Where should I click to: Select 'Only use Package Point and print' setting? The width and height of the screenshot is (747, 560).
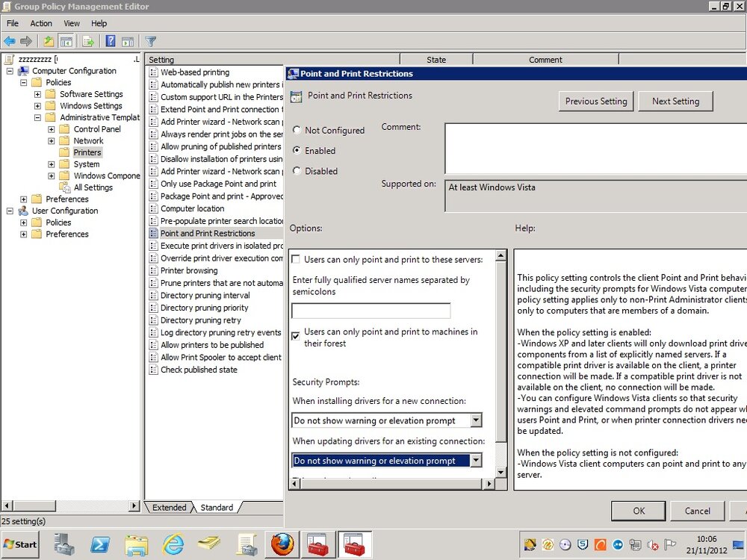point(218,184)
